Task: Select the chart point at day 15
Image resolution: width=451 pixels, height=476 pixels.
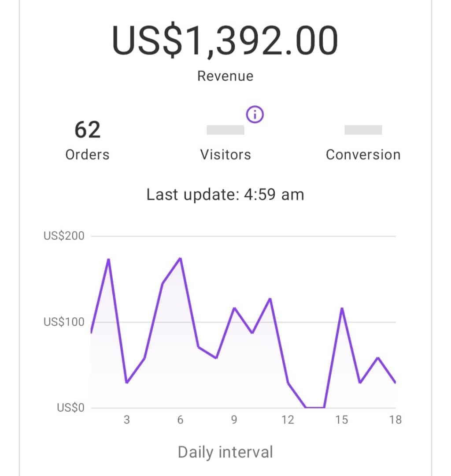Action: [342, 309]
